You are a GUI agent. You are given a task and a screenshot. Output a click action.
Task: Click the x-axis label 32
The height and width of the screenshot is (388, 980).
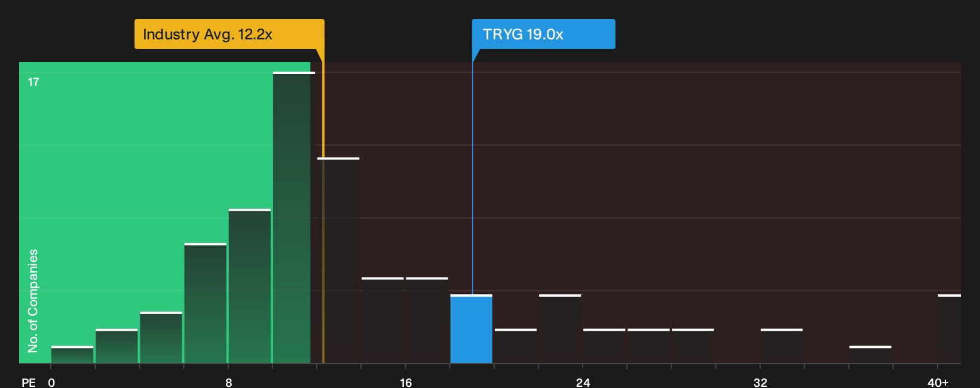pyautogui.click(x=760, y=382)
